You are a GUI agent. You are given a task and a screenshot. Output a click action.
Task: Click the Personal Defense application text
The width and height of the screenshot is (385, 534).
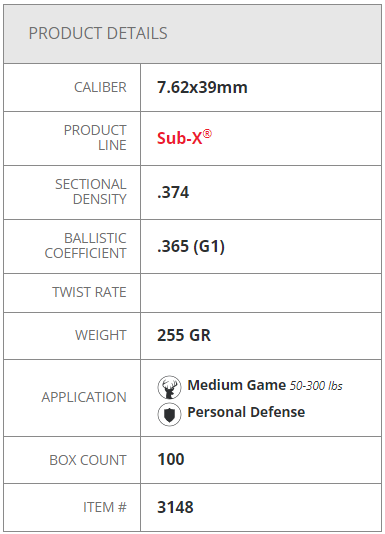click(246, 412)
